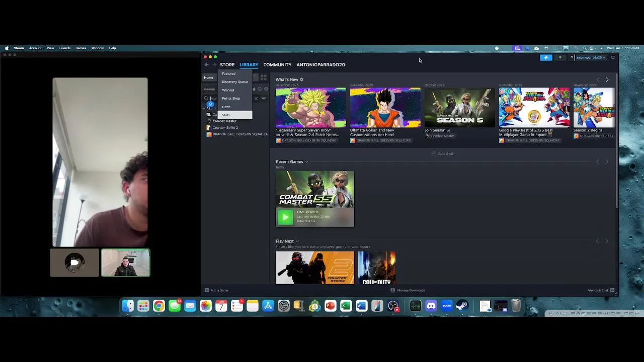
Task: Expand the antonioparrado20 account dropdown
Action: tap(591, 57)
